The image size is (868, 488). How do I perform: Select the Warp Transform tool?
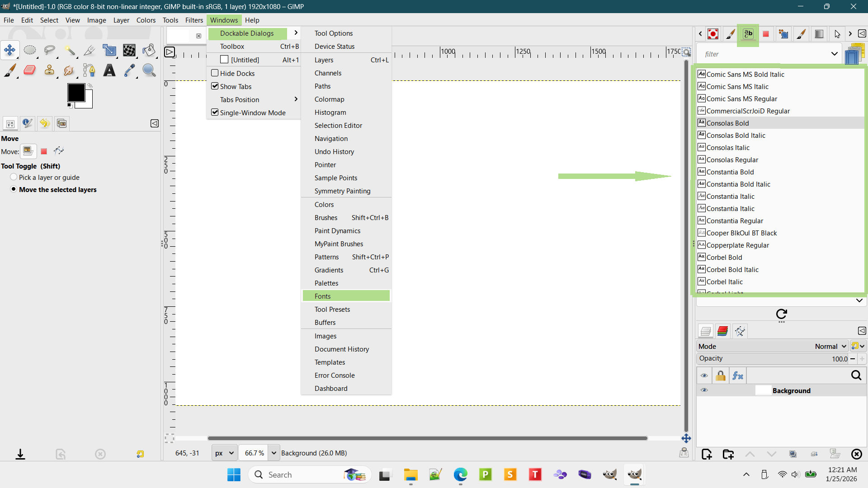(129, 50)
